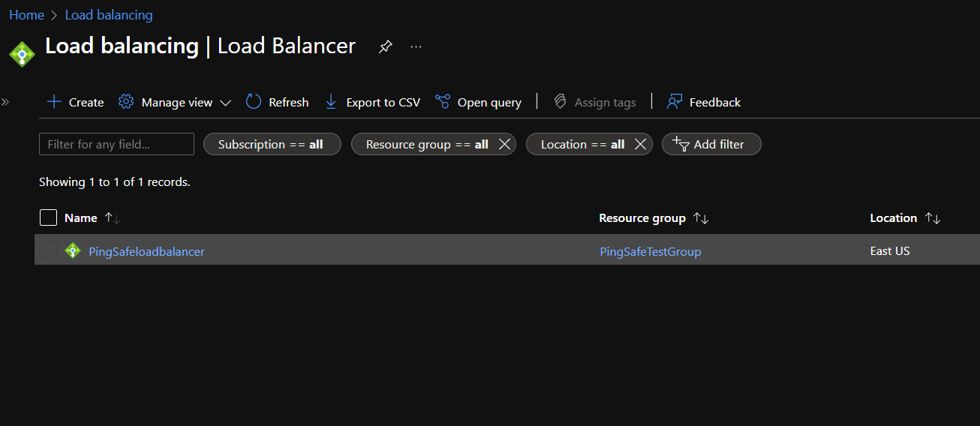This screenshot has height=426, width=980.
Task: Open query via the Open query icon
Action: (443, 102)
